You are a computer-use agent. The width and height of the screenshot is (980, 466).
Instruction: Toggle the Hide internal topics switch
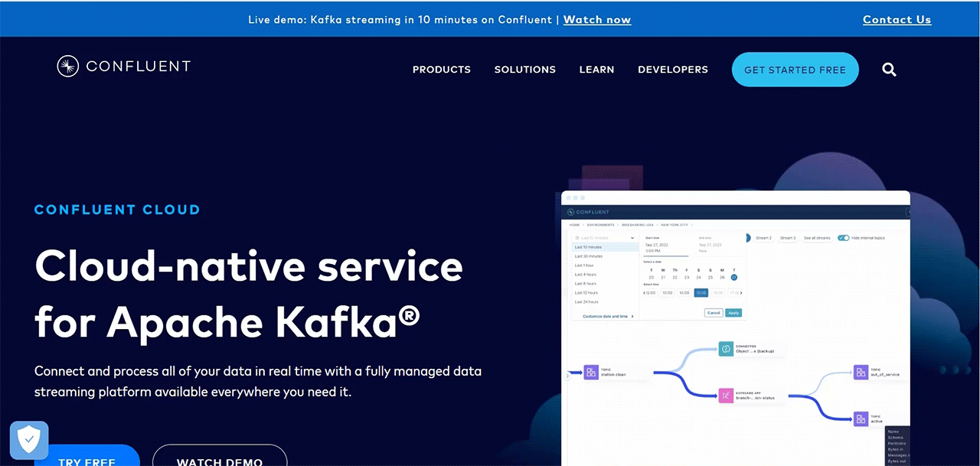844,238
